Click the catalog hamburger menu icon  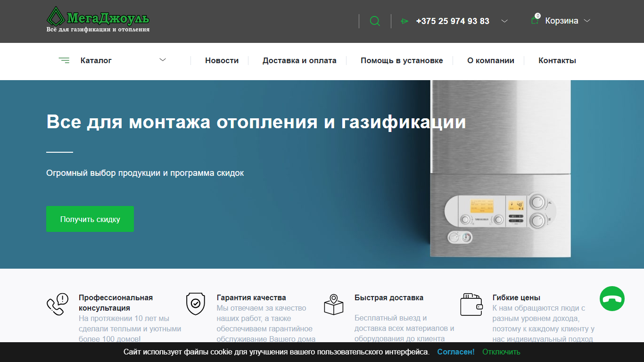[64, 60]
